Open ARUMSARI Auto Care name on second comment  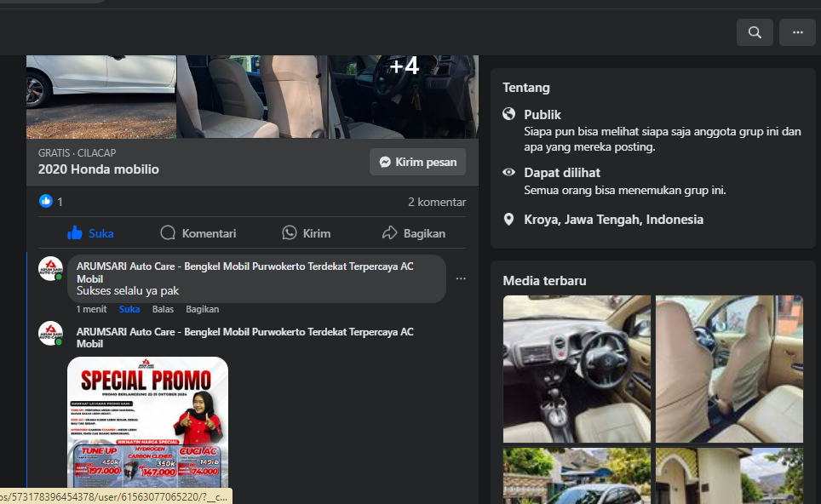(245, 338)
